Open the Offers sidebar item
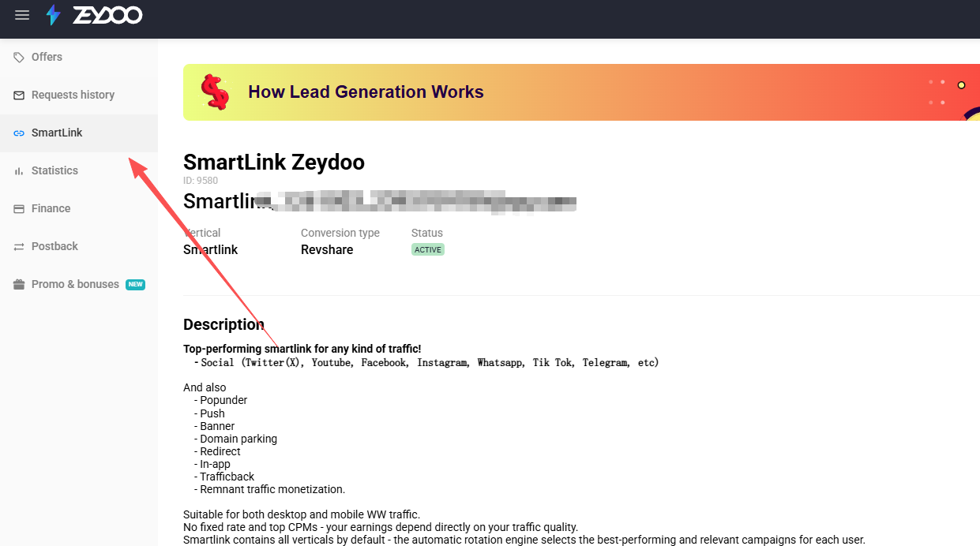The height and width of the screenshot is (546, 980). click(79, 57)
